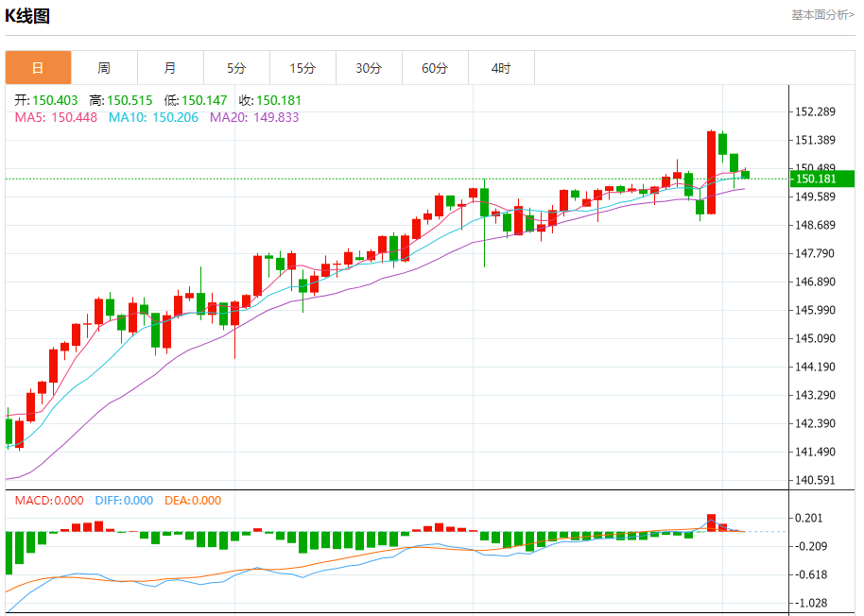Click the 140.591 axis value
This screenshot has height=616, width=864.
tap(815, 480)
